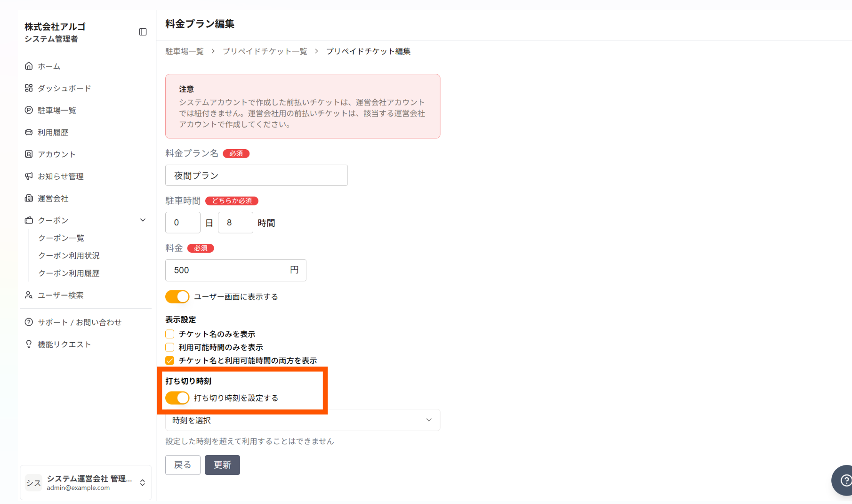This screenshot has height=504, width=852.
Task: Open usage history car icon
Action: pyautogui.click(x=29, y=132)
